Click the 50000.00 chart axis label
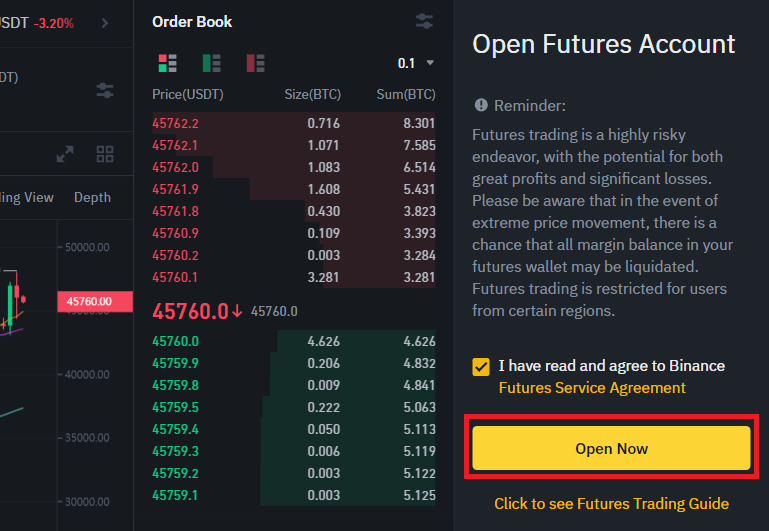 (87, 247)
